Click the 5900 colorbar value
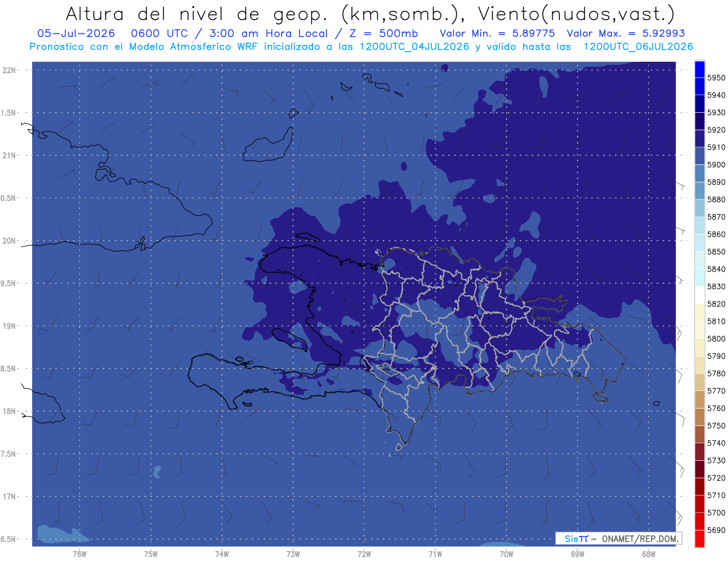The height and width of the screenshot is (562, 728). [716, 164]
